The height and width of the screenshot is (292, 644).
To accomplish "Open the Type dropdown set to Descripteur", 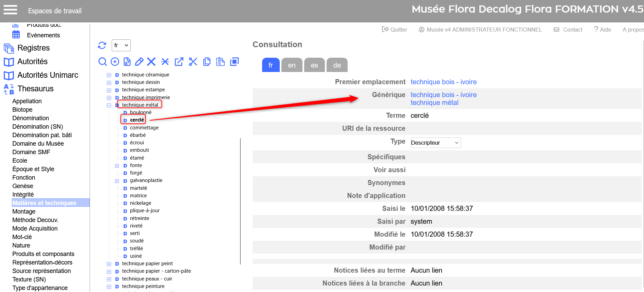I will [435, 143].
